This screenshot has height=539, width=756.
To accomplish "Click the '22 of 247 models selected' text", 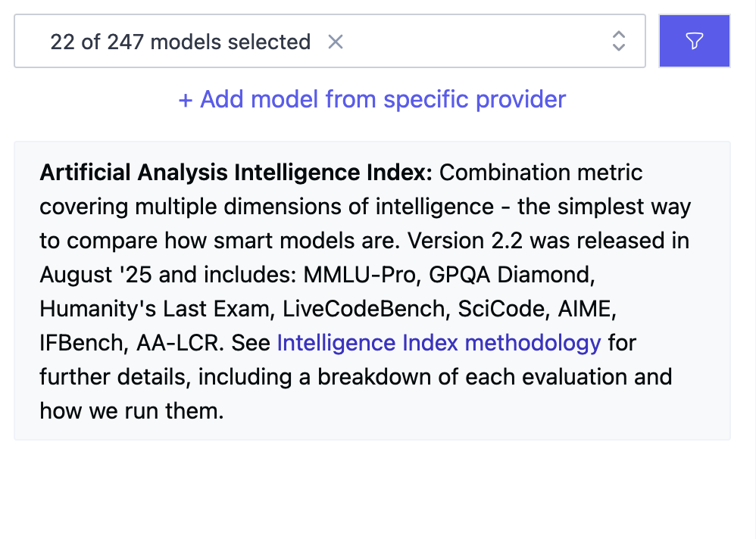I will 180,42.
